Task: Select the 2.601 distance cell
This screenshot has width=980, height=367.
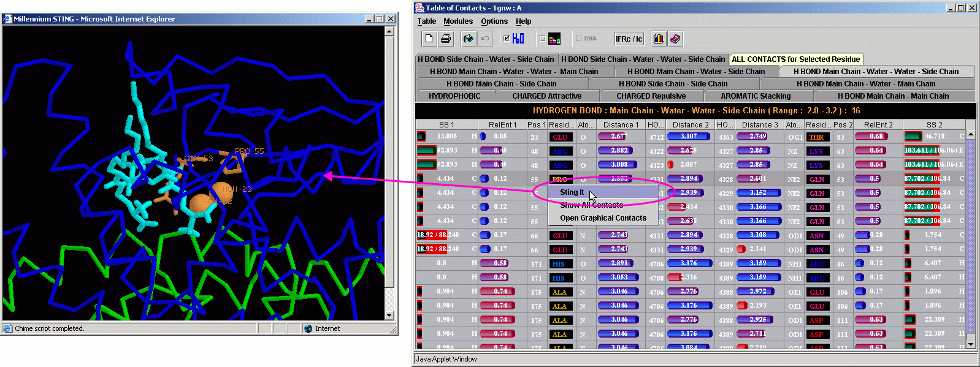Action: pyautogui.click(x=760, y=179)
